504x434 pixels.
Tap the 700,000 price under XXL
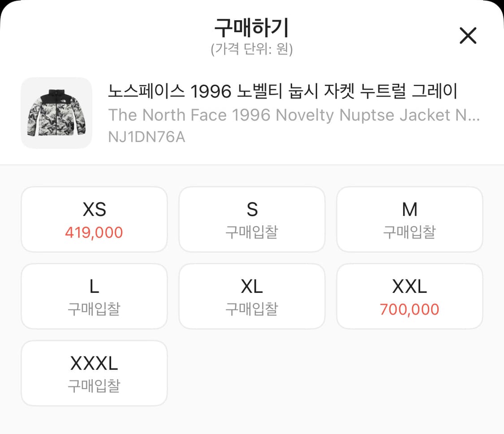pyautogui.click(x=409, y=309)
